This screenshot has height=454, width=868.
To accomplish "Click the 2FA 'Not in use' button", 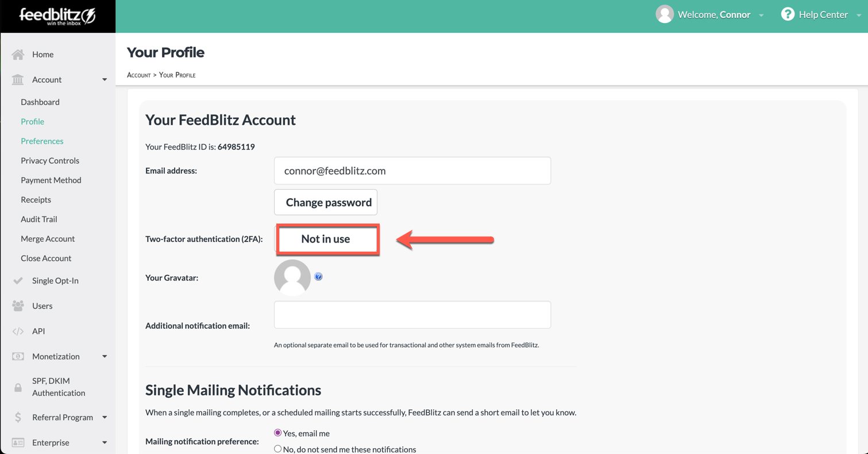I will [327, 239].
